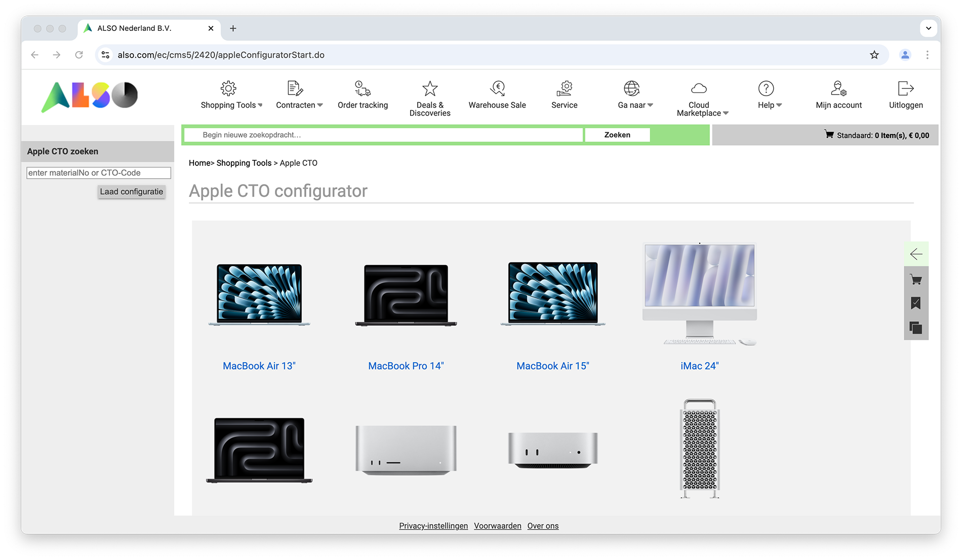The height and width of the screenshot is (560, 962).
Task: Click the Uitloggen exit icon
Action: pos(906,89)
